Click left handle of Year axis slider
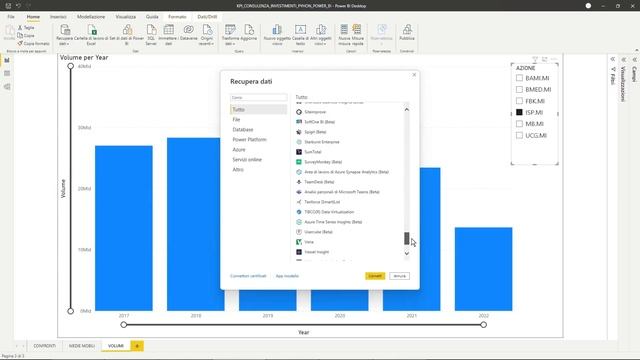The height and width of the screenshot is (360, 640). coord(124,325)
